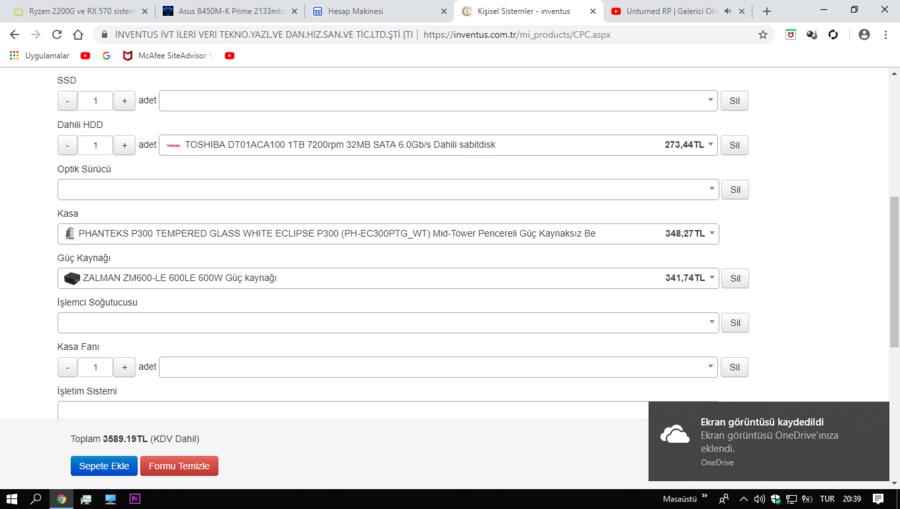900x509 pixels.
Task: Open Chrome three-dot menu
Action: (x=886, y=34)
